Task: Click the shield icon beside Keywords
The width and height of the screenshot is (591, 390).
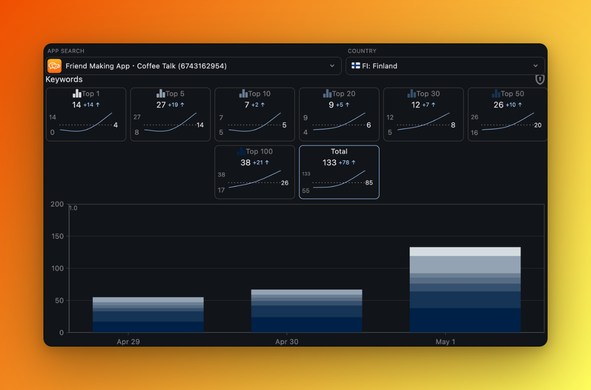Action: pyautogui.click(x=540, y=79)
